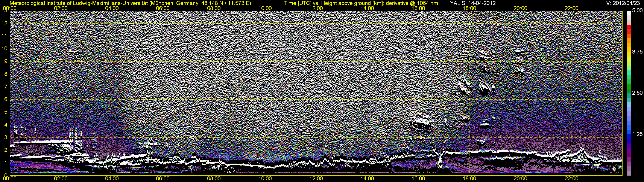This screenshot has height=182, width=644.
Task: Click the 10. km height axis label
Action: [5, 48]
